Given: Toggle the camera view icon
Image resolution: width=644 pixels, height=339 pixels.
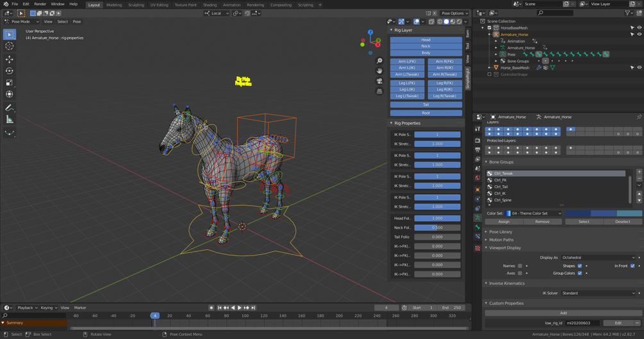Looking at the screenshot, I should (379, 81).
